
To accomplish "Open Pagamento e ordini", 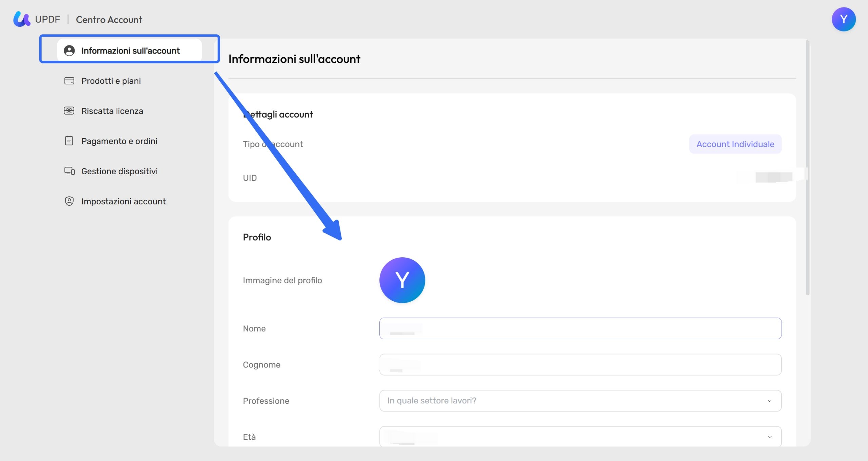I will tap(119, 141).
